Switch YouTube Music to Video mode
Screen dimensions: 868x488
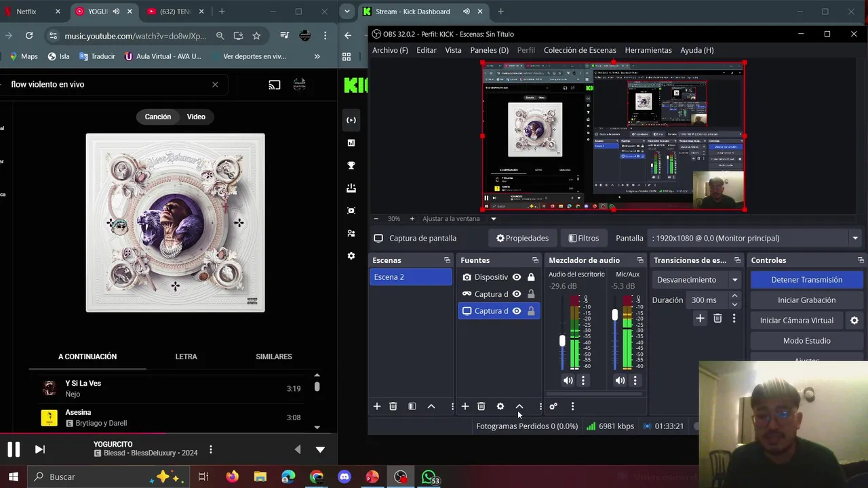click(x=196, y=117)
